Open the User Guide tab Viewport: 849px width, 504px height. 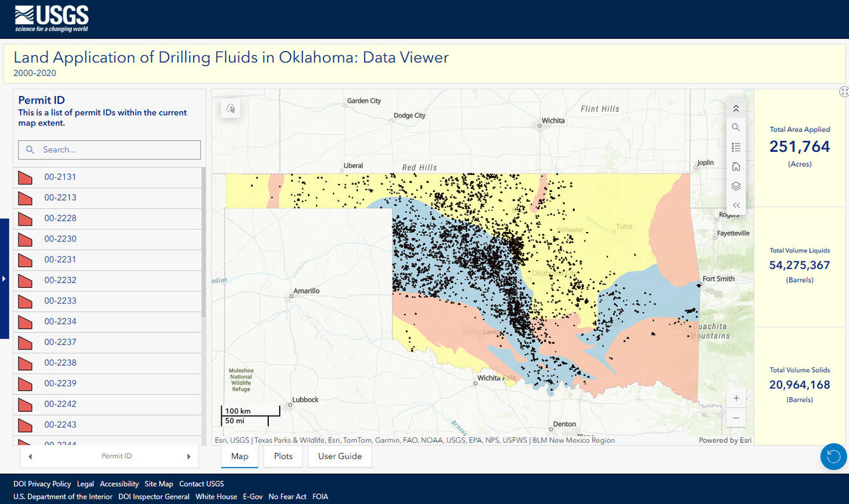coord(339,456)
